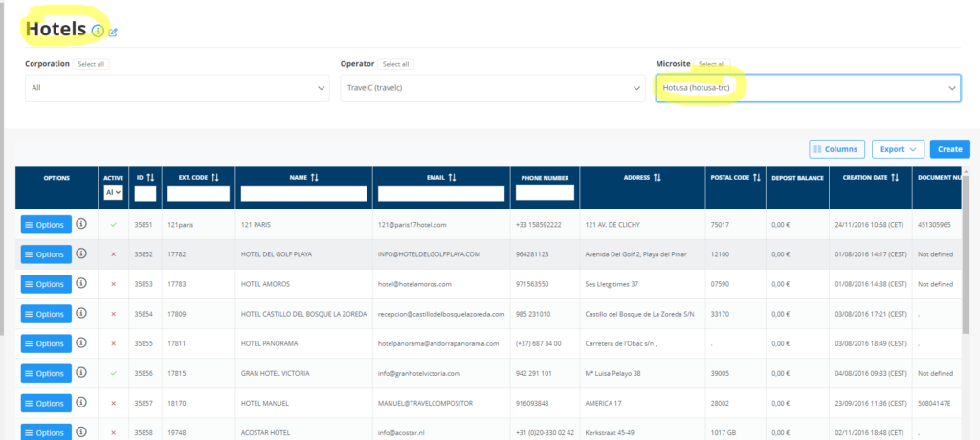Click info icon in HOTEL AMOROS row

point(81,284)
